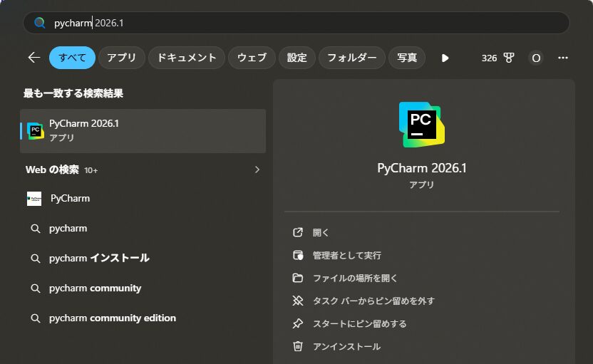The width and height of the screenshot is (593, 364).
Task: Click the back arrow icon
Action: [x=33, y=58]
